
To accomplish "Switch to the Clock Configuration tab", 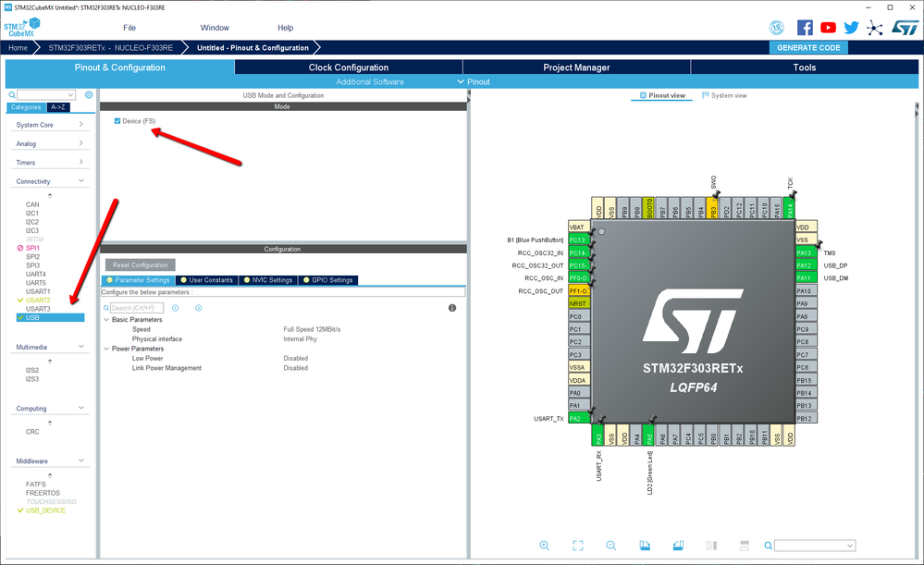I will pos(349,68).
